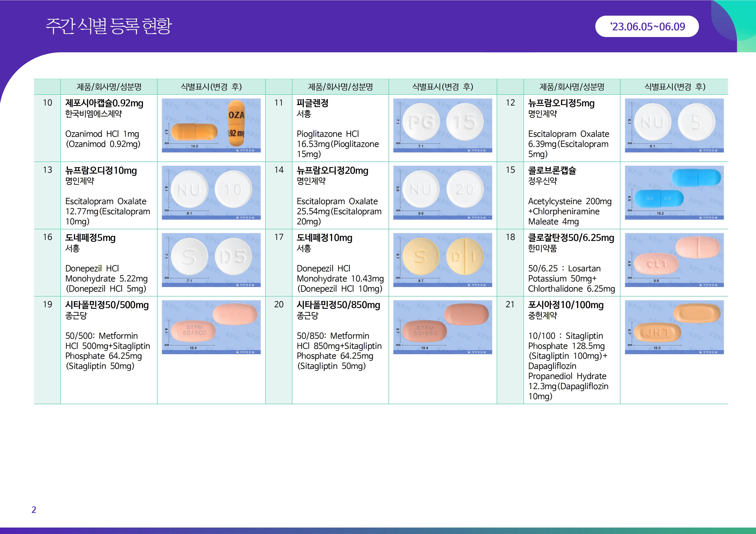Click page number 2 at bottom left
Screen dimensions: 756x534
pos(34,510)
